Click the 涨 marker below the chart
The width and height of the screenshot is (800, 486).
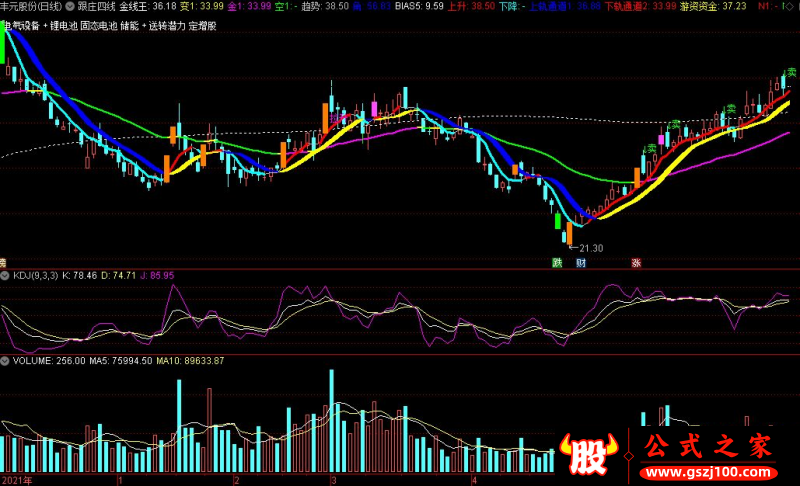[x=636, y=263]
